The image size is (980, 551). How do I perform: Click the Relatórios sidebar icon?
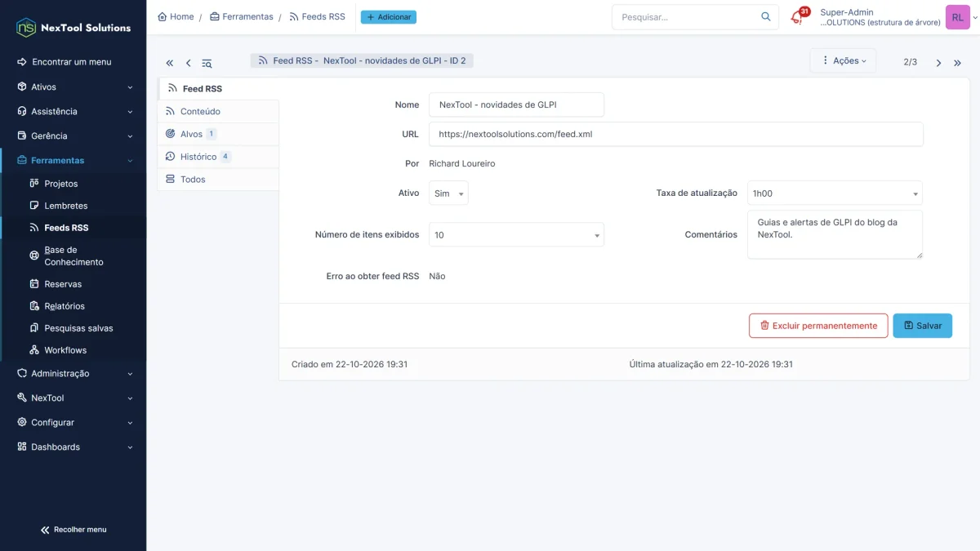[x=34, y=306]
